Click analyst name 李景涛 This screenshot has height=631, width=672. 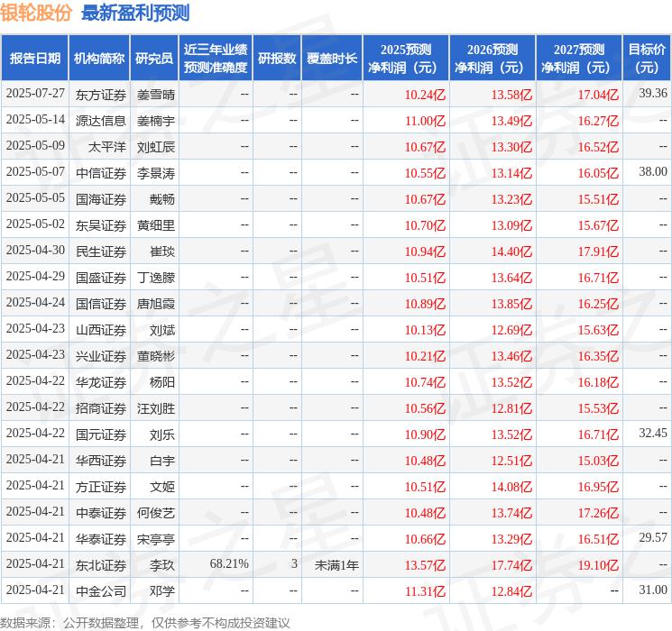click(156, 173)
